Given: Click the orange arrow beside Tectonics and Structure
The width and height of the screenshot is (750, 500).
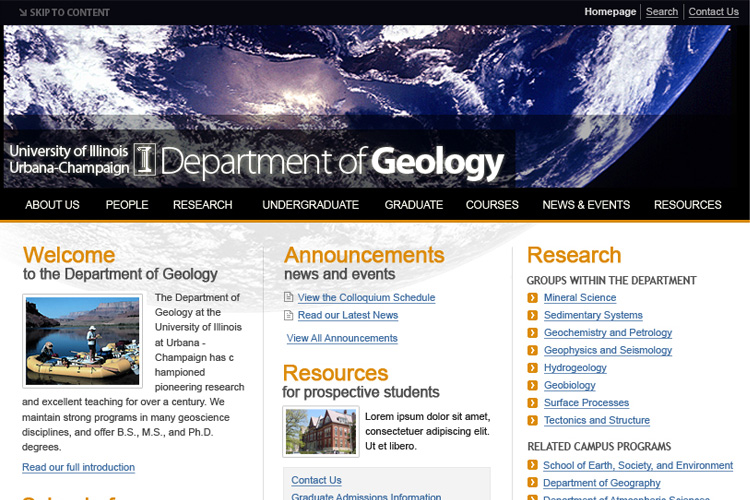Looking at the screenshot, I should click(532, 421).
